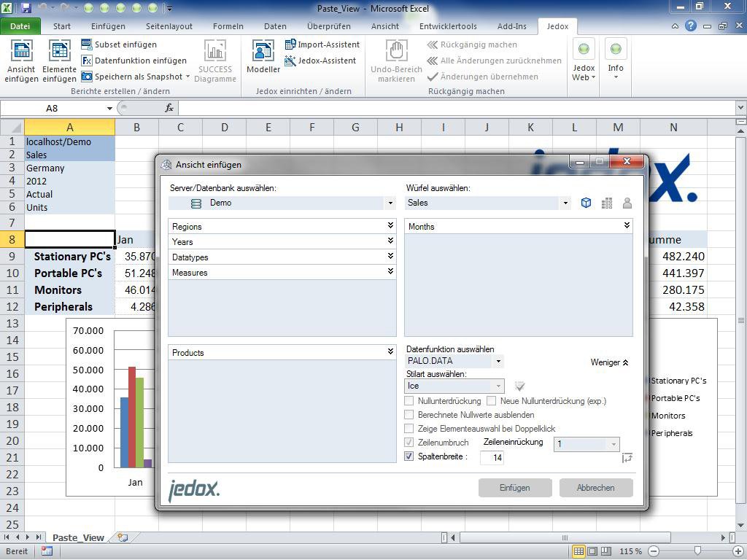Screen dimensions: 747x560
Task: Click Subset einfügen in ribbon
Action: tap(119, 44)
